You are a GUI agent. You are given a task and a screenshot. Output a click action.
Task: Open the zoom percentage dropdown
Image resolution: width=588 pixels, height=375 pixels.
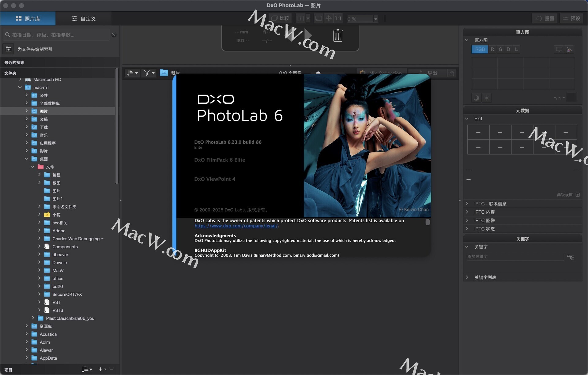[x=376, y=19]
